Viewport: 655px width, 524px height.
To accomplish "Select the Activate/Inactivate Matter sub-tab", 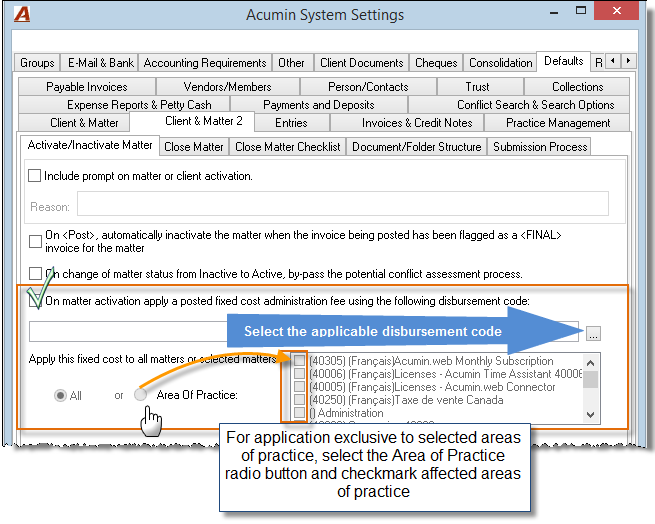I will pos(90,145).
